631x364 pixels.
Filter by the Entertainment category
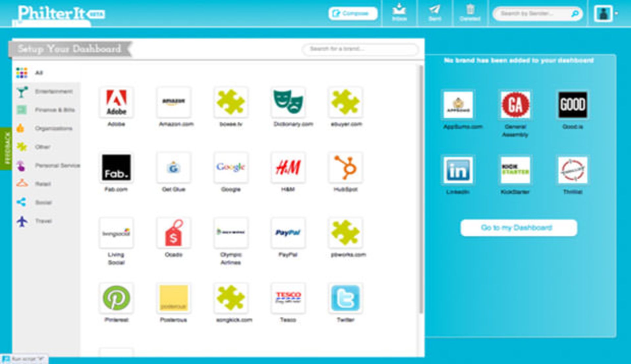[x=46, y=92]
